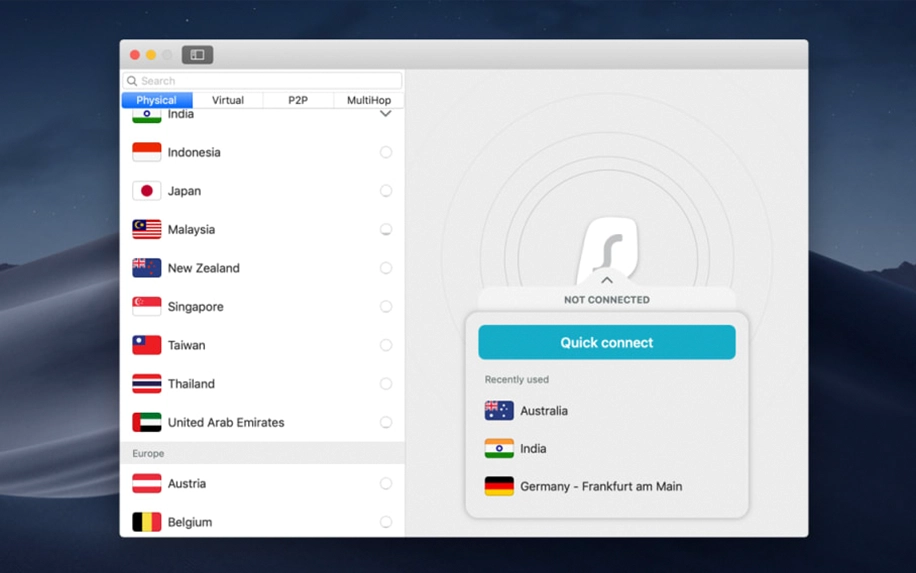
Task: Click the Singapore flag icon
Action: [x=147, y=306]
